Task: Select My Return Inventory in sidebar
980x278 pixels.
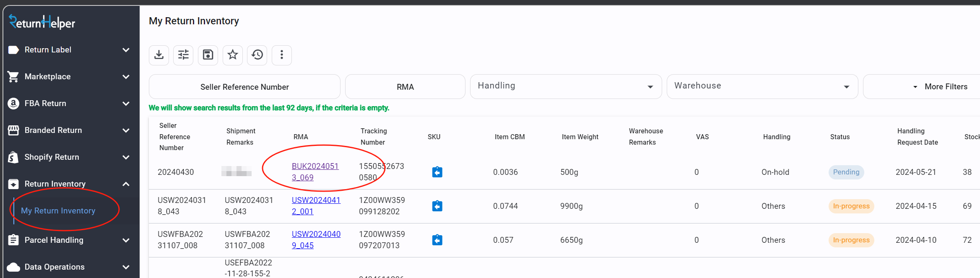Action: click(x=58, y=211)
